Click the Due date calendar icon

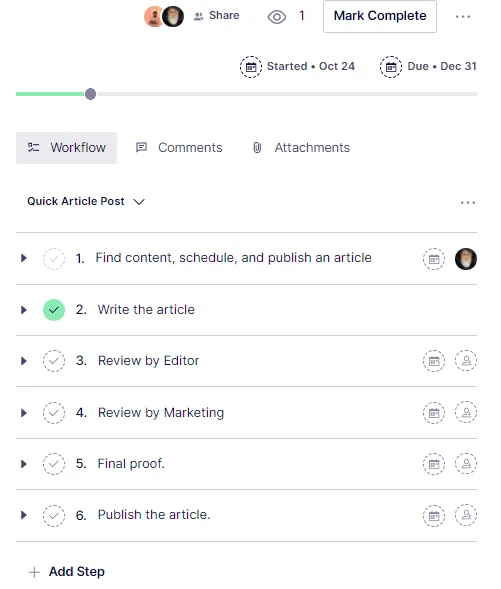click(391, 67)
